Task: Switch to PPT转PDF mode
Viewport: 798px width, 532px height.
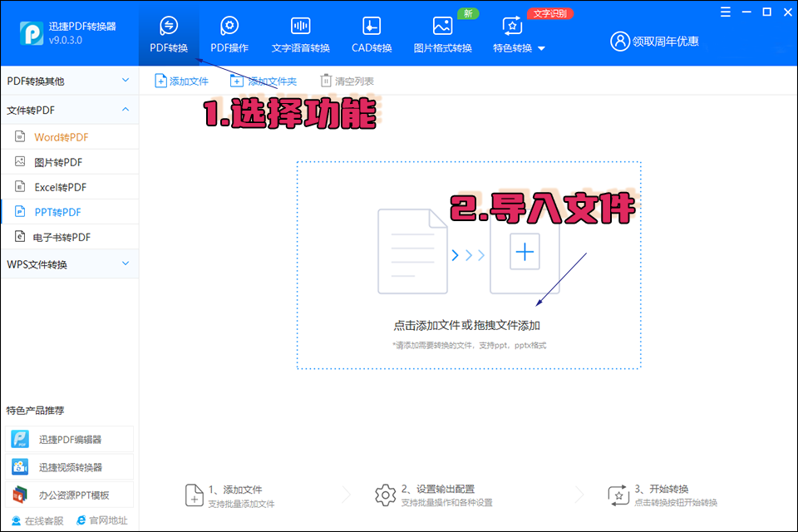Action: tap(48, 211)
